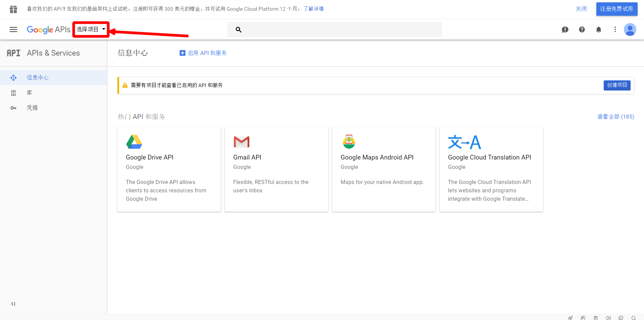
Task: Open 查看全部 (185) link
Action: click(x=616, y=117)
